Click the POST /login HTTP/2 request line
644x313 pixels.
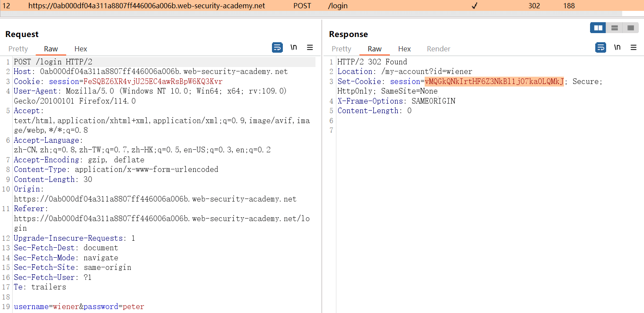53,62
